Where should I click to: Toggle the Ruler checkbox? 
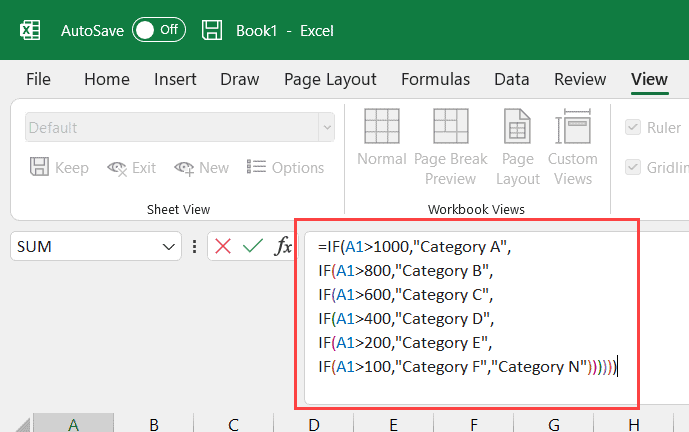tap(633, 127)
